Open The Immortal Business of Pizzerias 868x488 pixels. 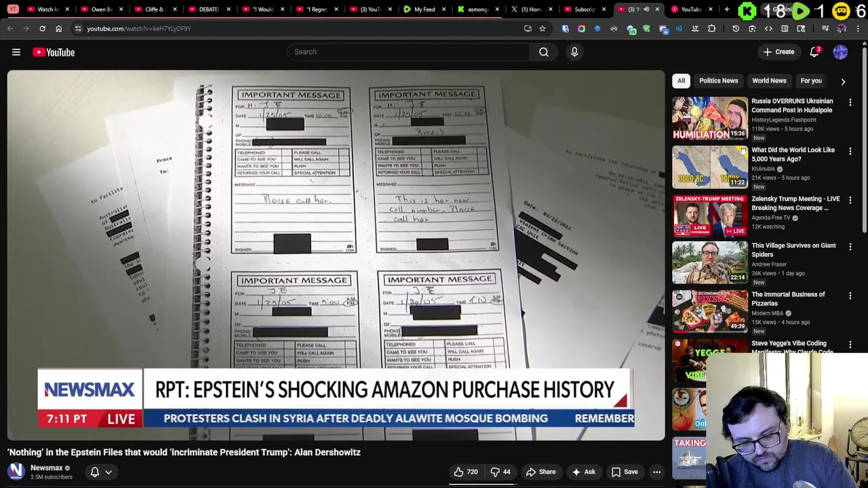pos(788,299)
